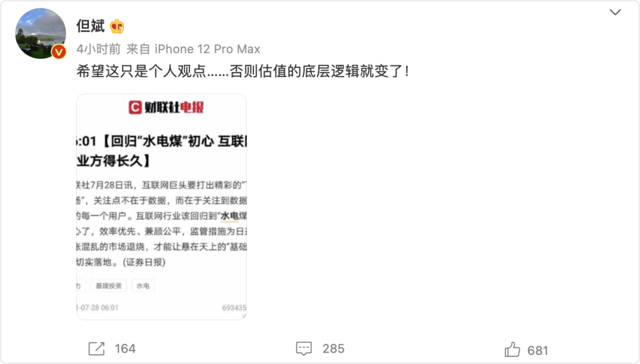Click the 4小时前 timestamp
This screenshot has width=640, height=364.
(99, 49)
